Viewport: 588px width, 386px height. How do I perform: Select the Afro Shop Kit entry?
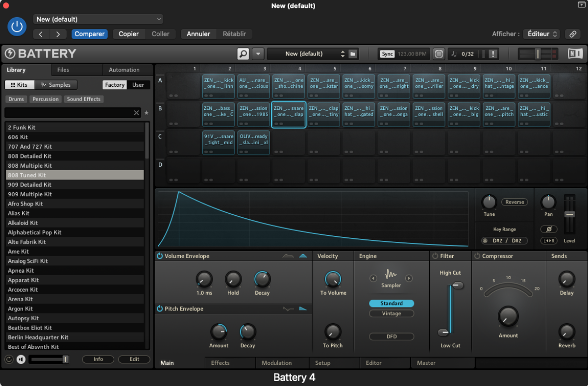pyautogui.click(x=75, y=204)
